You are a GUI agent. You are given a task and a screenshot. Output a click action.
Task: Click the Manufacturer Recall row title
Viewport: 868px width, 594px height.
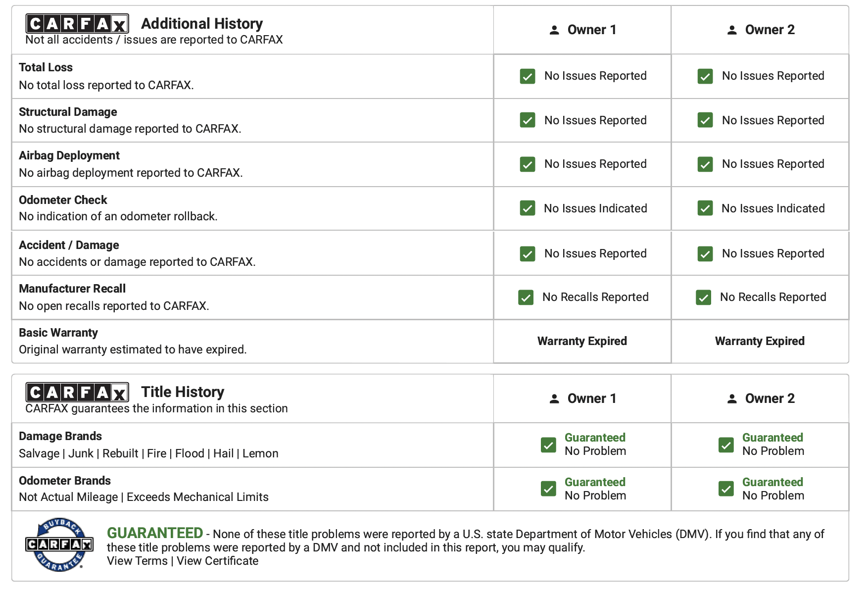pyautogui.click(x=72, y=289)
